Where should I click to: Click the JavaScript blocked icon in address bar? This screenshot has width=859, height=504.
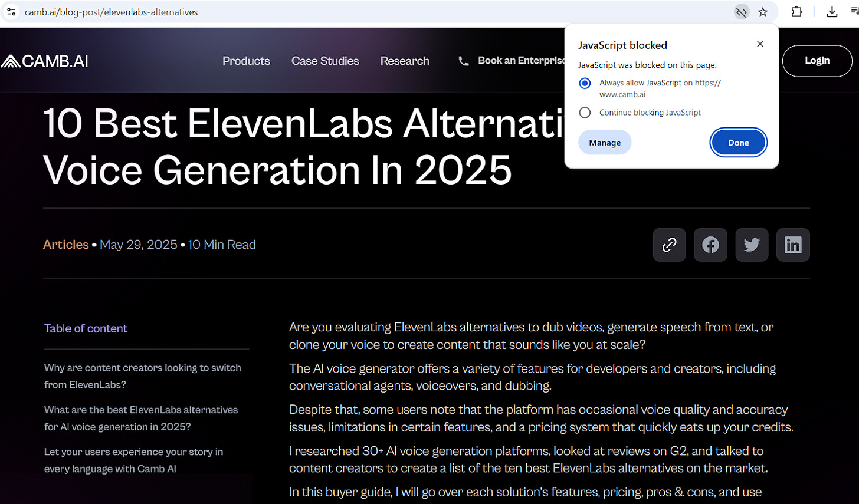point(742,12)
